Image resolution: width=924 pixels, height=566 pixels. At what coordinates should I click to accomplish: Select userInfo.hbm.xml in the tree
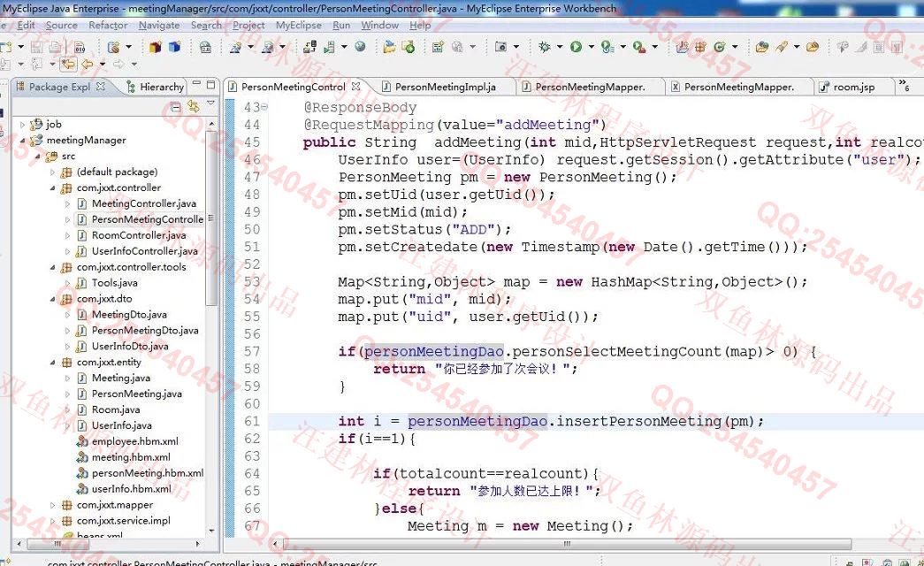[x=132, y=489]
